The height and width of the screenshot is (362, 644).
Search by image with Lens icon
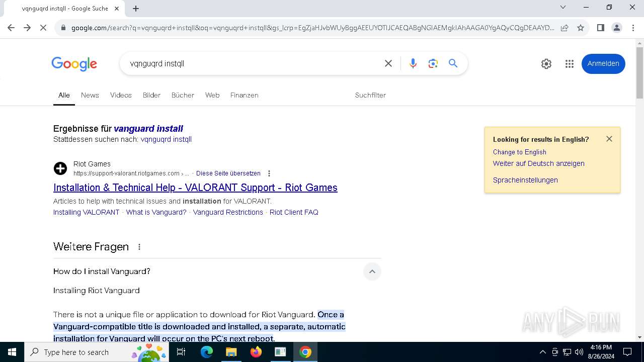[433, 63]
